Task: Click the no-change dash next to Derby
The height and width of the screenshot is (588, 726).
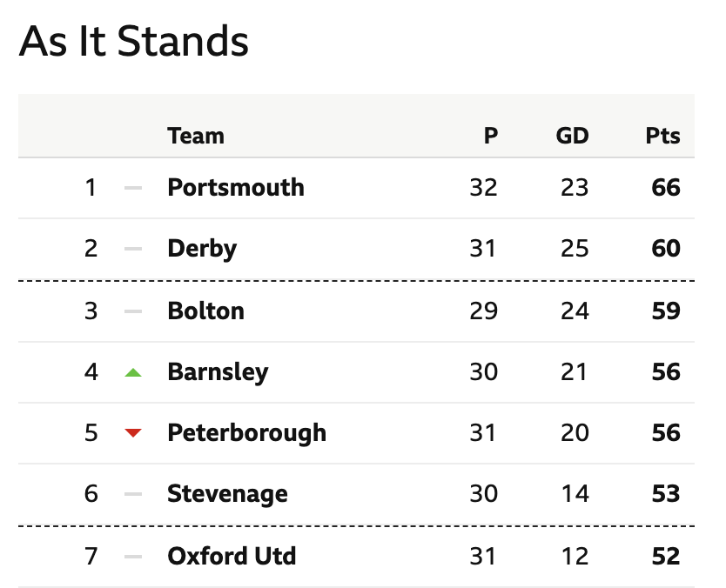Action: coord(133,249)
